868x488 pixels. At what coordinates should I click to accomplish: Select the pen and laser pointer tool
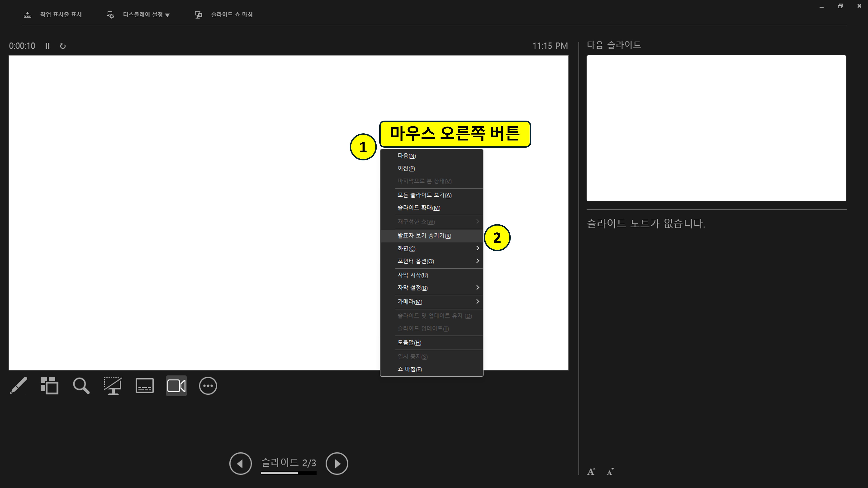19,386
